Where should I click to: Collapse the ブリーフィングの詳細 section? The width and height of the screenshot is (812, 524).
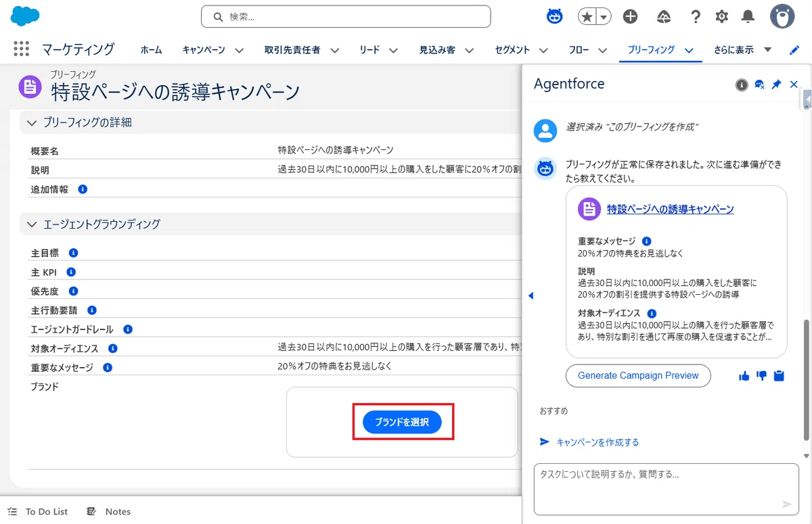click(x=32, y=122)
